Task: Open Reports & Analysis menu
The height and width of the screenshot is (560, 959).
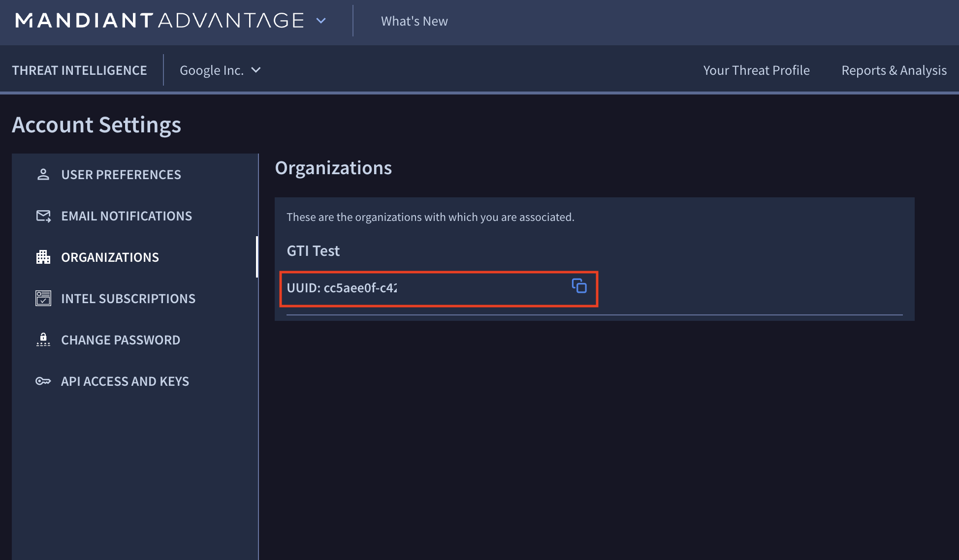Action: 894,70
